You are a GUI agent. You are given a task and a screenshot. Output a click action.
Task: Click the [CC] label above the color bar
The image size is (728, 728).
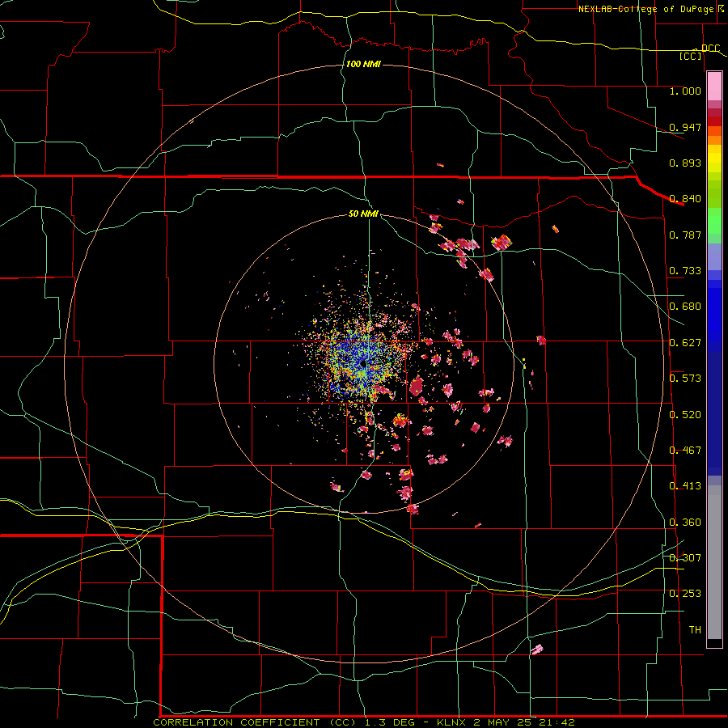(691, 56)
